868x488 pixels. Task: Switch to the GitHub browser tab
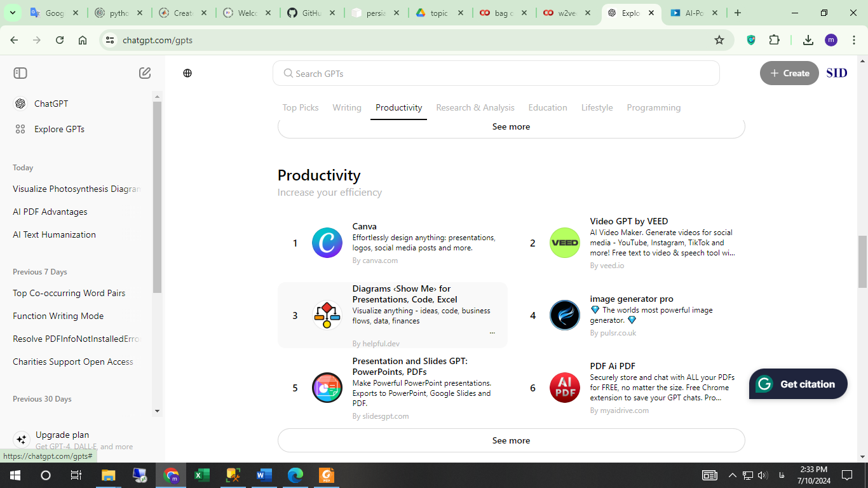tap(311, 13)
